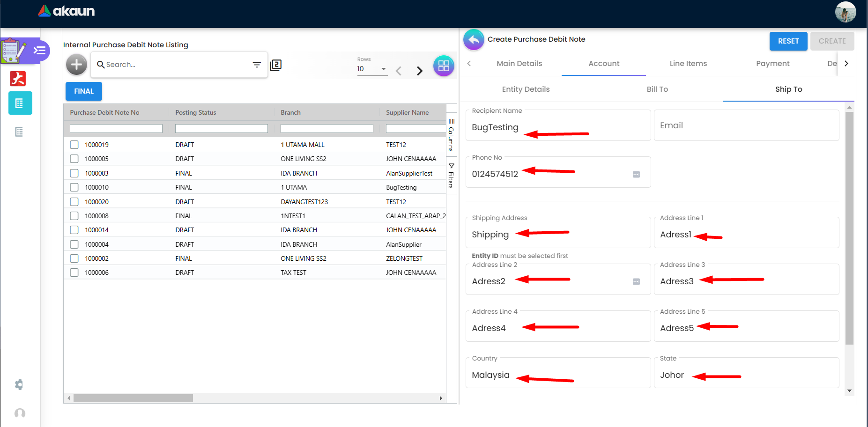Check the box next to 1000006
The height and width of the screenshot is (427, 868).
point(74,272)
